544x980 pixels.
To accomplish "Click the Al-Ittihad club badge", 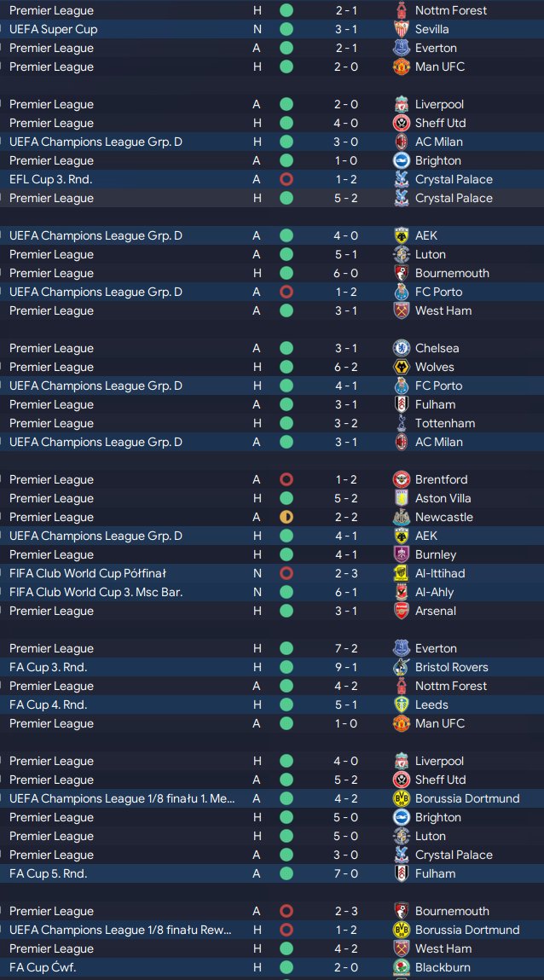I will (401, 573).
